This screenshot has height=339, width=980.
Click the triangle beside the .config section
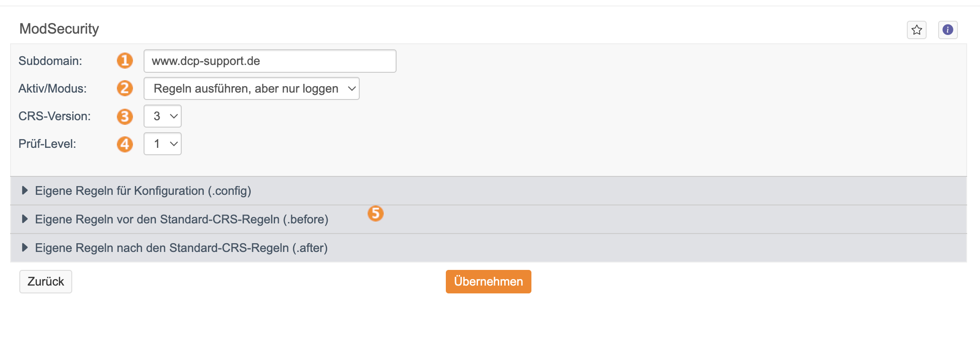25,190
